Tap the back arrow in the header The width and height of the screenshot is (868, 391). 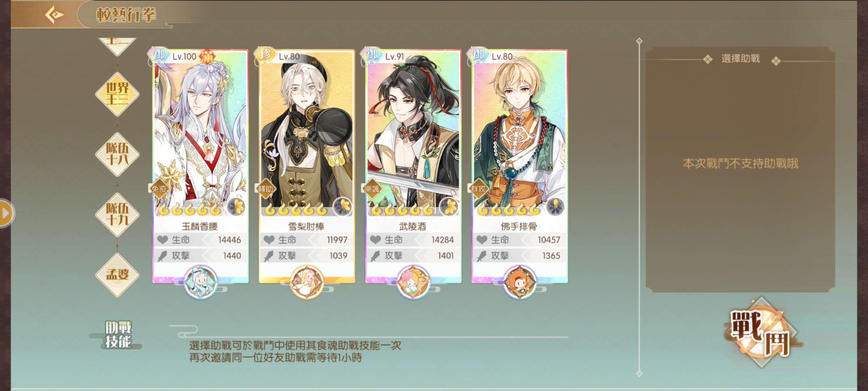click(54, 15)
